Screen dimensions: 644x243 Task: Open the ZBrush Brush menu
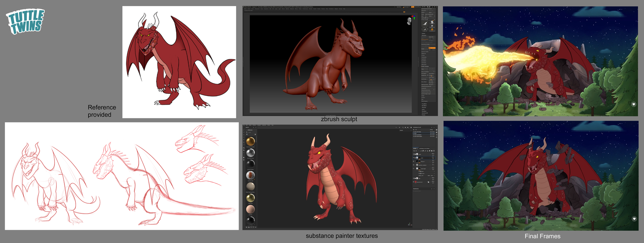pyautogui.click(x=249, y=9)
